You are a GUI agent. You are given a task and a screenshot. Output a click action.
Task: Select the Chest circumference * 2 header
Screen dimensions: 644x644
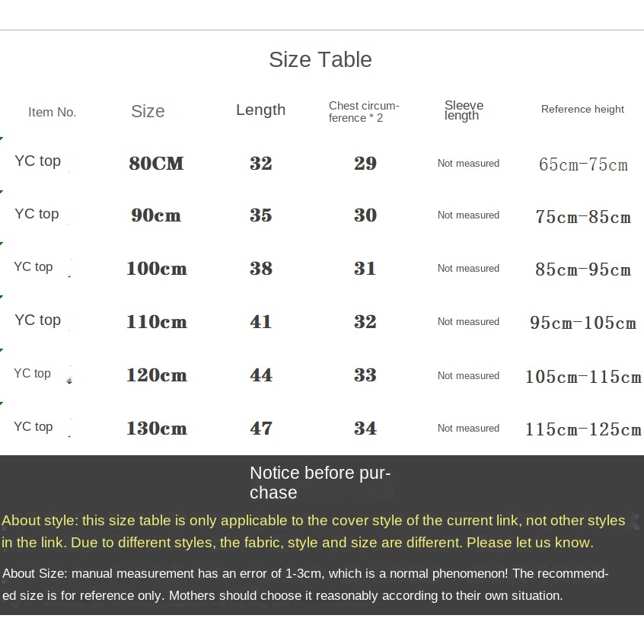point(364,112)
